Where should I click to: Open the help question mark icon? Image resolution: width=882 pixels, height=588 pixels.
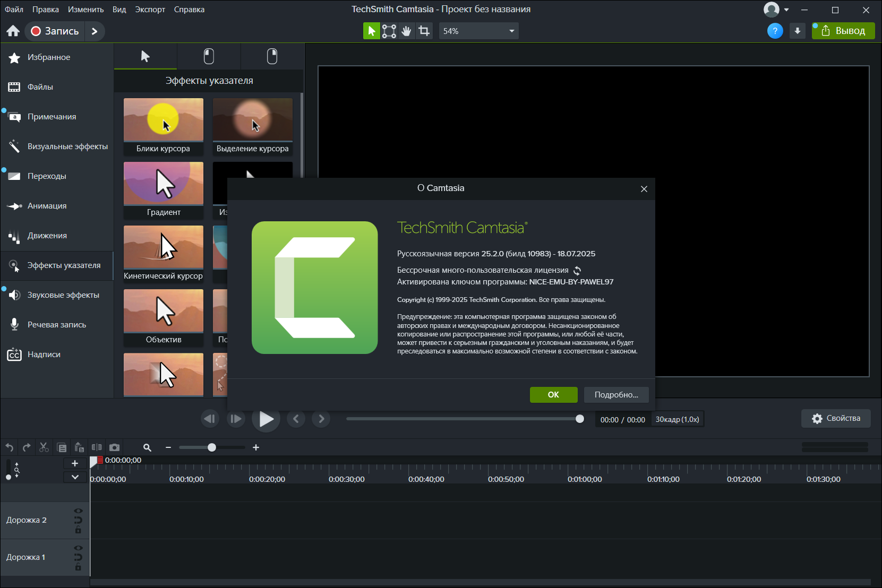(775, 31)
